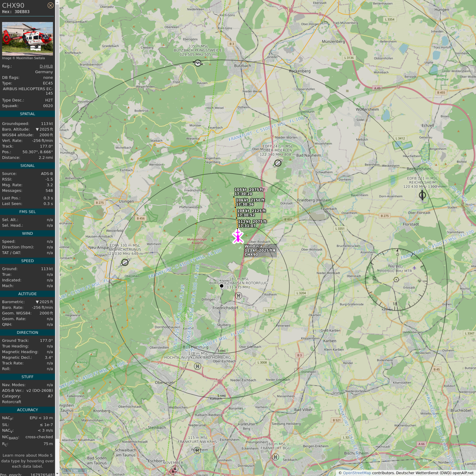
Task: Click the Reichelsheim EDFB airport symbol
Action: coord(422,195)
